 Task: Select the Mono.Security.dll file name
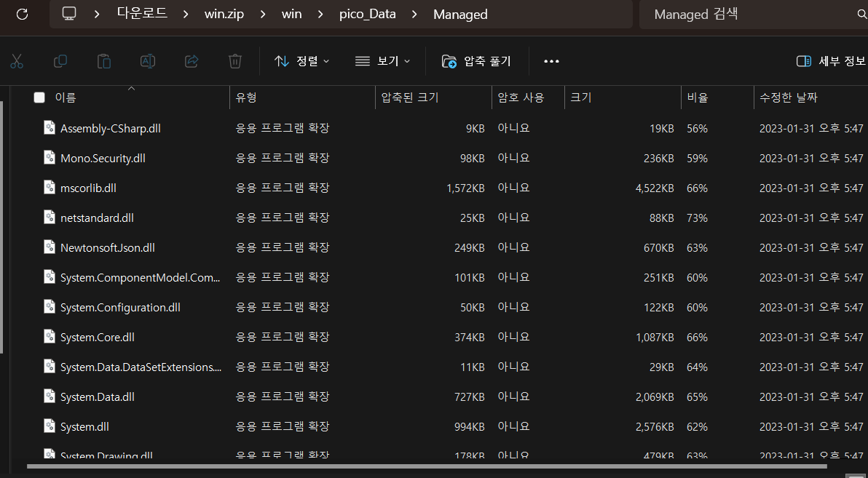click(x=103, y=158)
